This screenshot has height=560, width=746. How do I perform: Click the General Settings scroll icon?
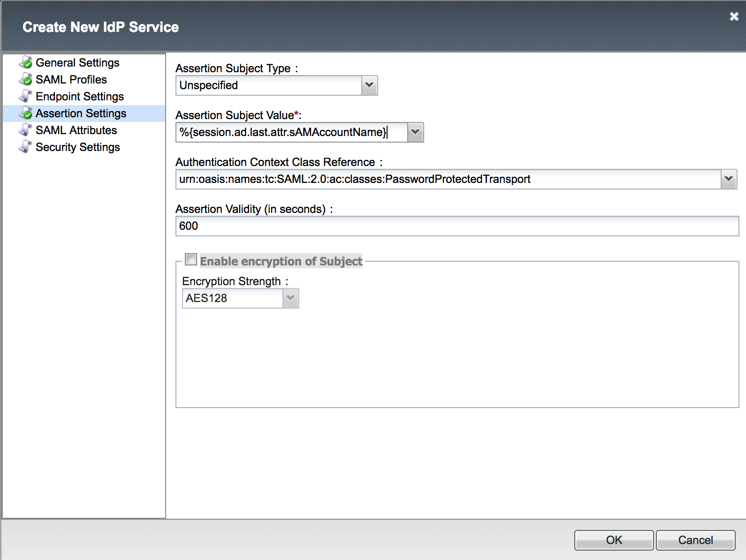(x=26, y=62)
